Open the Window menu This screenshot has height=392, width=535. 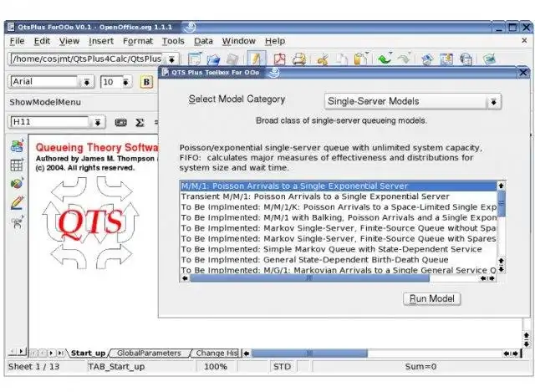pos(239,41)
